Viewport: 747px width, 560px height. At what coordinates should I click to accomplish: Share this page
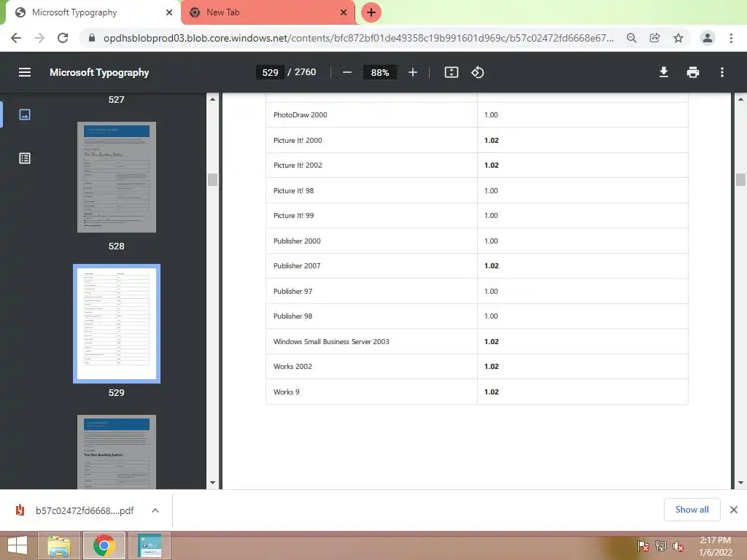click(x=654, y=38)
